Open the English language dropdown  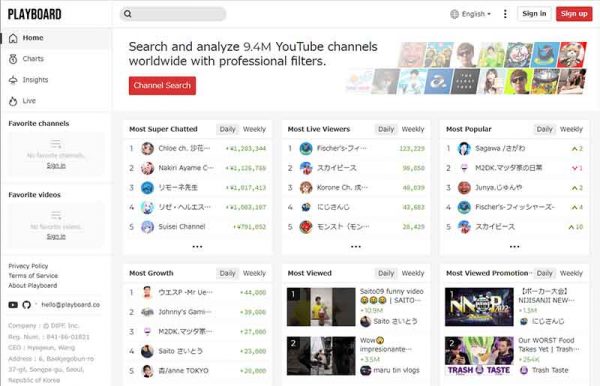[x=470, y=14]
